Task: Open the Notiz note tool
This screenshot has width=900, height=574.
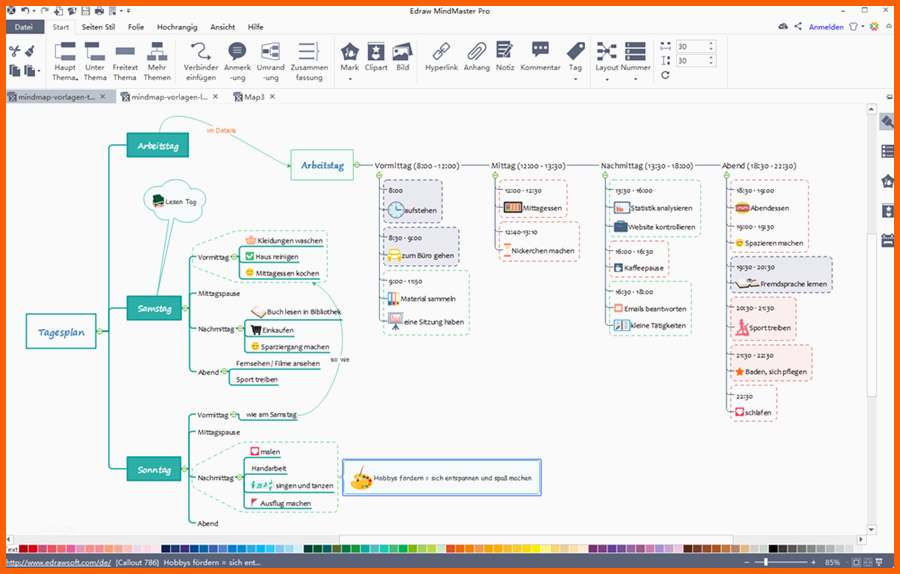Action: click(505, 57)
